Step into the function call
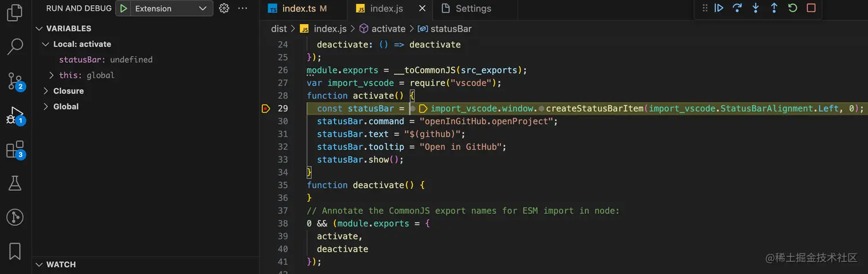Viewport: 868px width, 274px height. click(x=755, y=8)
